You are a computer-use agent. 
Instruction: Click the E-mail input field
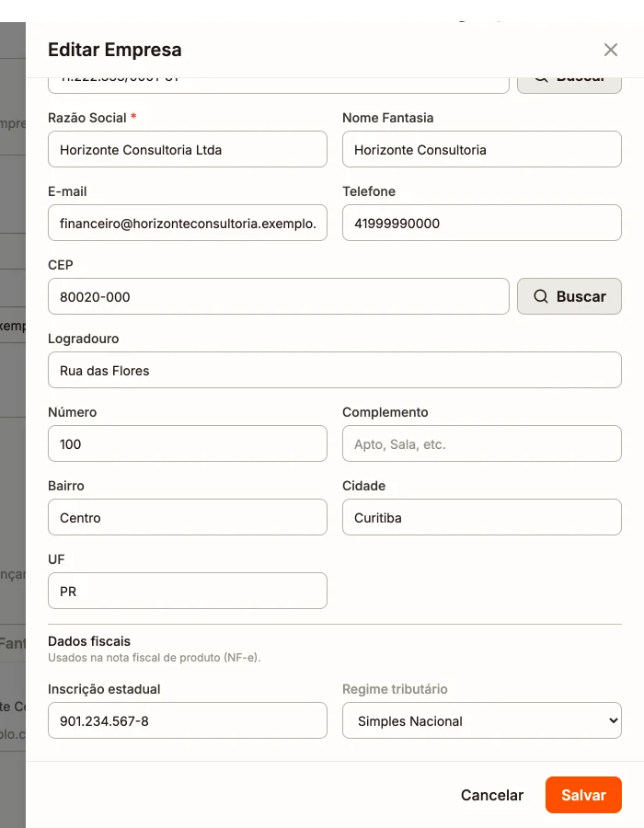pos(188,223)
